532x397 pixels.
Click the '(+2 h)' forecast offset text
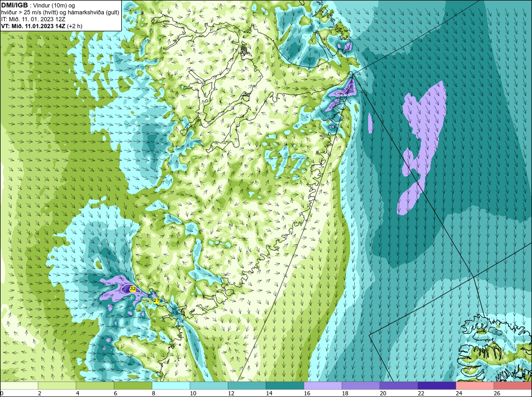[x=74, y=26]
